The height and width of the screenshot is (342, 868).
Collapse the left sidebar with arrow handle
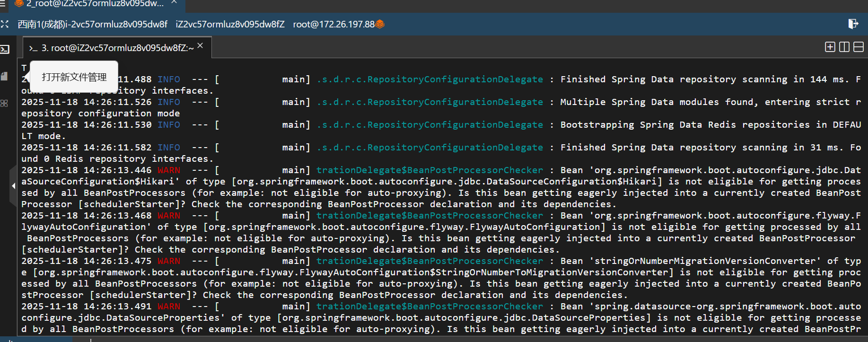[x=13, y=186]
